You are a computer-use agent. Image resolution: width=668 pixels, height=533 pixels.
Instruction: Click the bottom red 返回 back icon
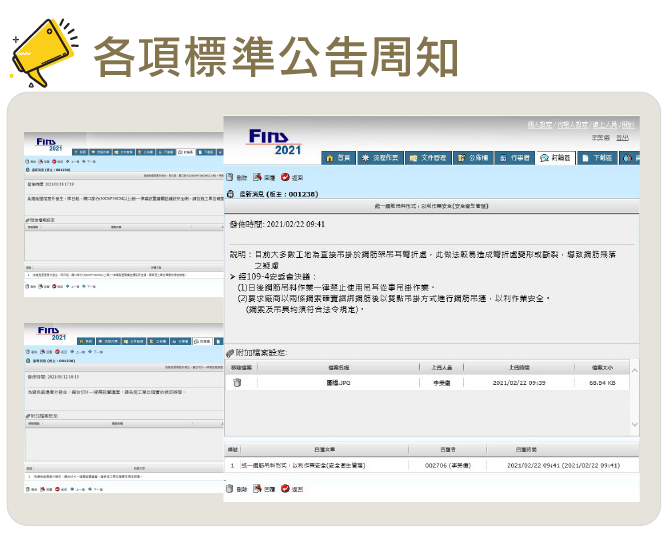coord(291,489)
